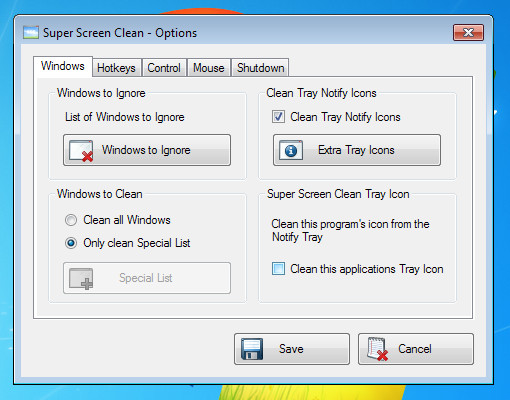This screenshot has width=510, height=400.
Task: Cancel the options dialog
Action: (x=416, y=349)
